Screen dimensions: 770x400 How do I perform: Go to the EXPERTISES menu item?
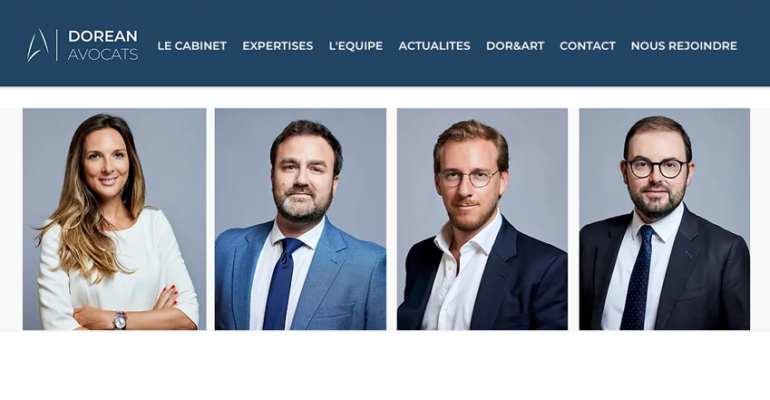(x=277, y=46)
